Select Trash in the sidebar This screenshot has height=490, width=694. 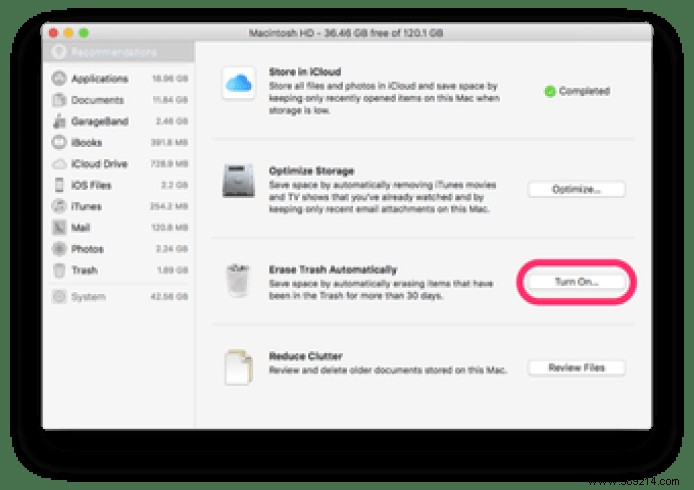pyautogui.click(x=119, y=270)
